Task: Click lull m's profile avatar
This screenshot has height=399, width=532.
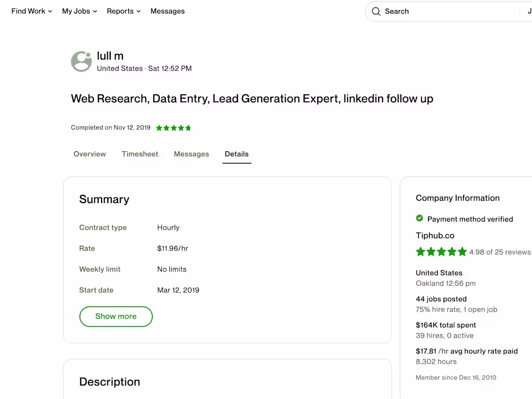Action: (x=81, y=61)
